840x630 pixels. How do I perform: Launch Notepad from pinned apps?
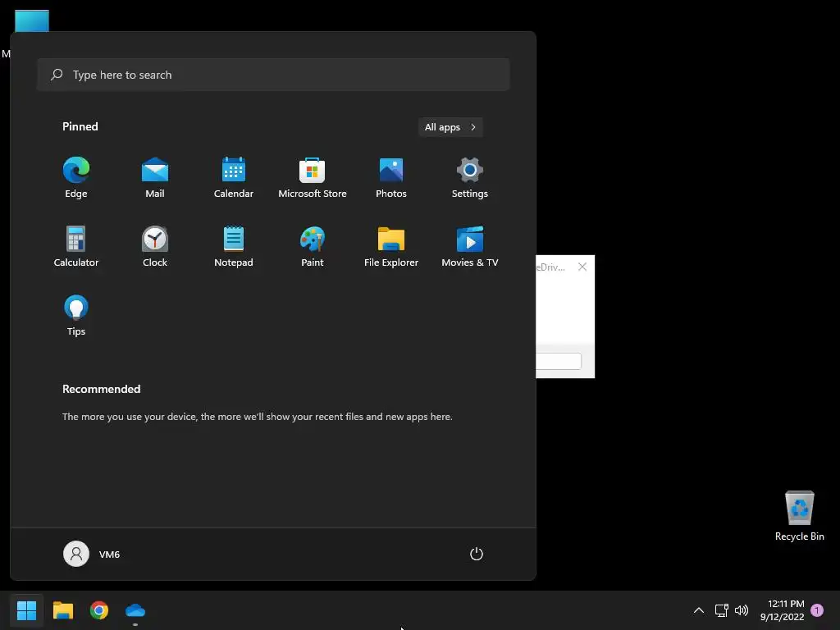(x=234, y=246)
